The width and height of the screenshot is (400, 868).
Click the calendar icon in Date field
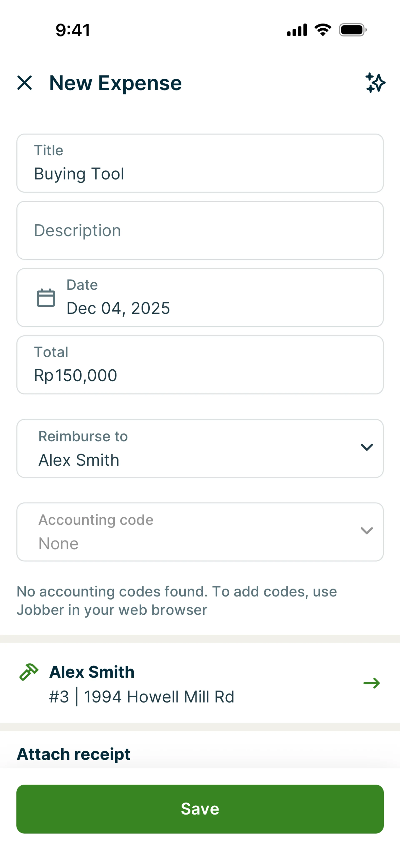pos(46,298)
